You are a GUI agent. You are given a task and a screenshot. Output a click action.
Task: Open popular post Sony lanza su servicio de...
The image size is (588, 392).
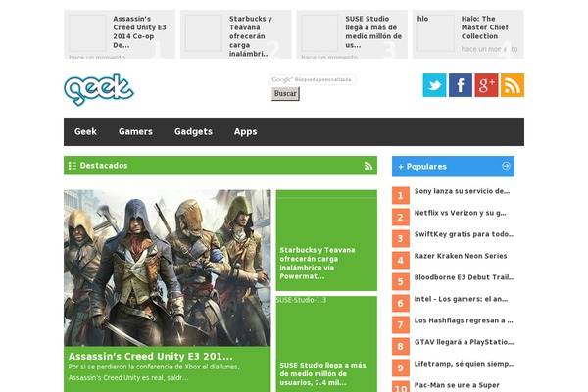tap(462, 191)
